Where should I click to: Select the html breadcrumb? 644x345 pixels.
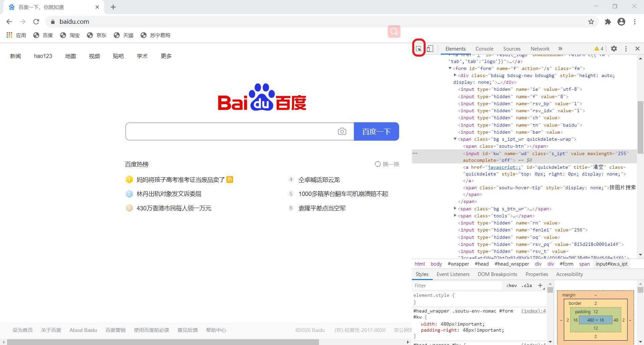(x=420, y=264)
